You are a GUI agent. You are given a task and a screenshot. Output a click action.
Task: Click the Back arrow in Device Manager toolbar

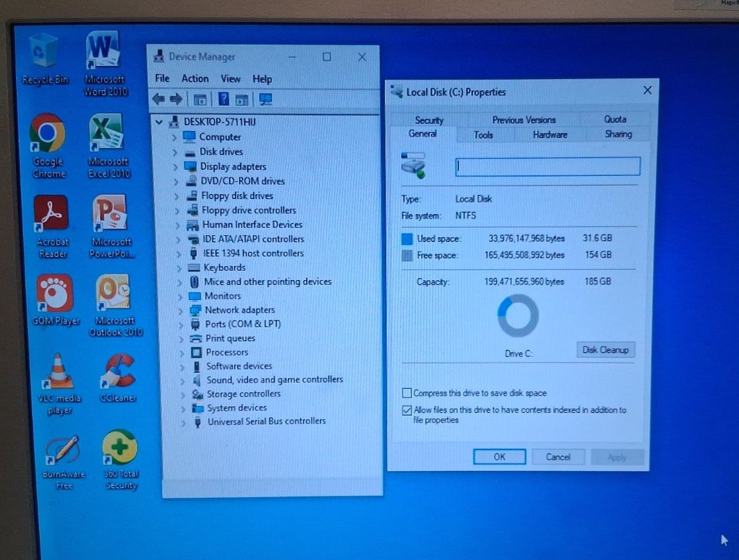click(x=159, y=100)
